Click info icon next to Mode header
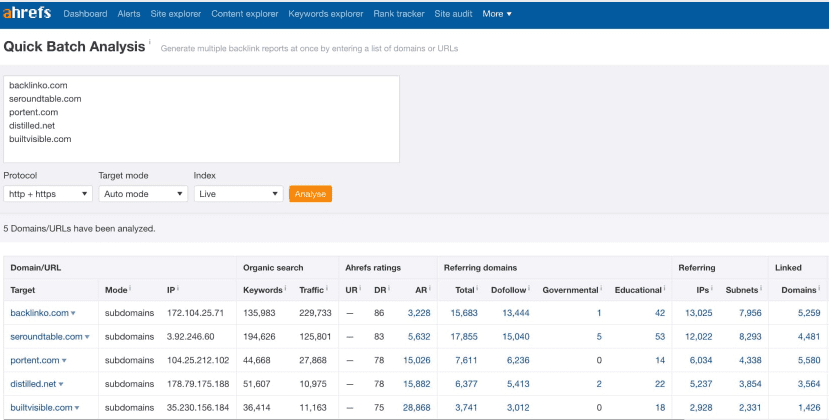 pos(130,288)
